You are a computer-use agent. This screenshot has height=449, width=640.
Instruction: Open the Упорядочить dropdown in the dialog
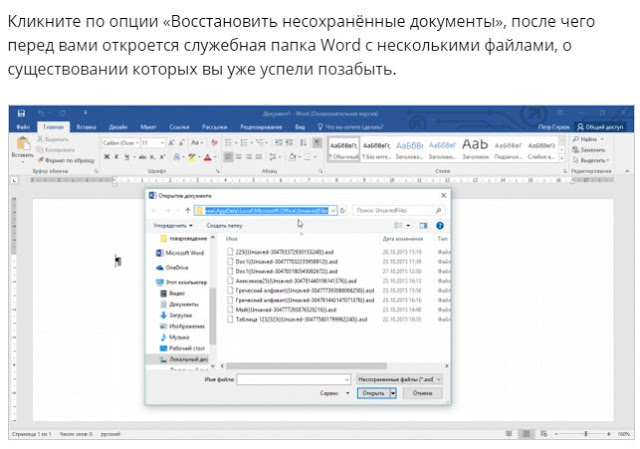173,227
